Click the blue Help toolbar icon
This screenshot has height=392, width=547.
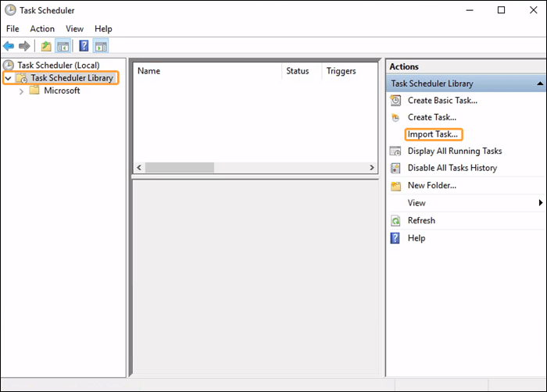(x=84, y=46)
